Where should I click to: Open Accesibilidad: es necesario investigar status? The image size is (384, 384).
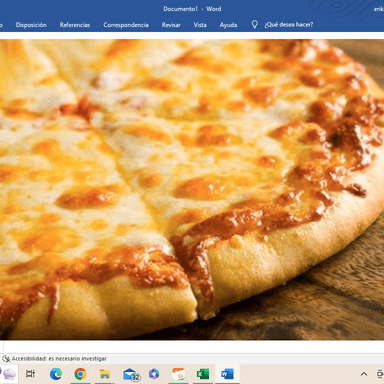click(59, 359)
